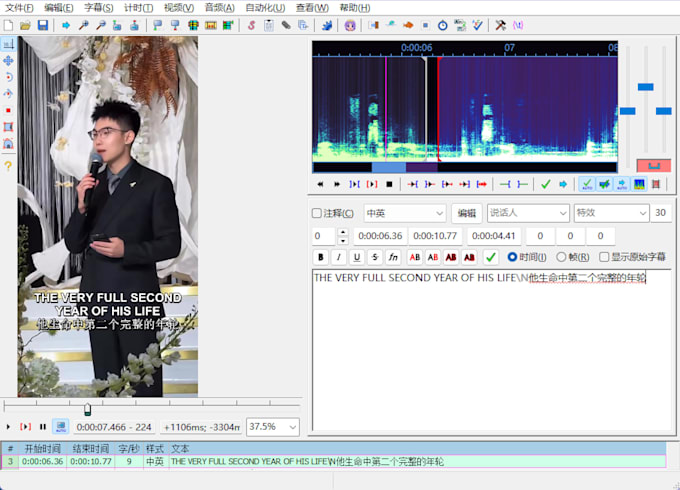680x490 pixels.
Task: Select the 时间 time radio button
Action: click(512, 257)
